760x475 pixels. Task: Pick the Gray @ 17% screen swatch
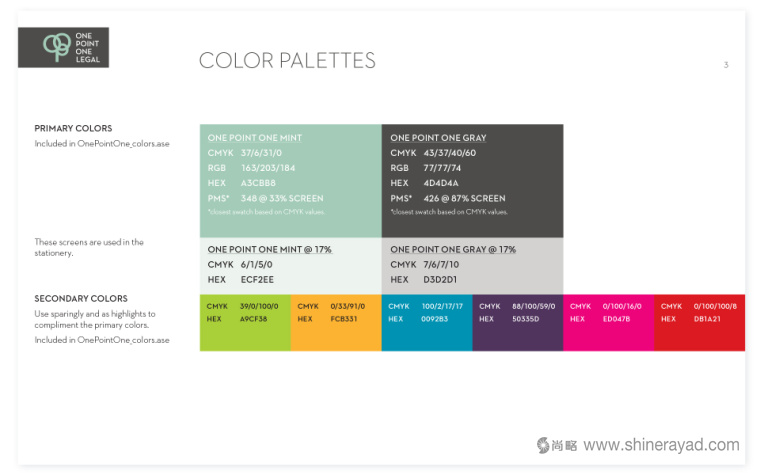[x=472, y=265]
